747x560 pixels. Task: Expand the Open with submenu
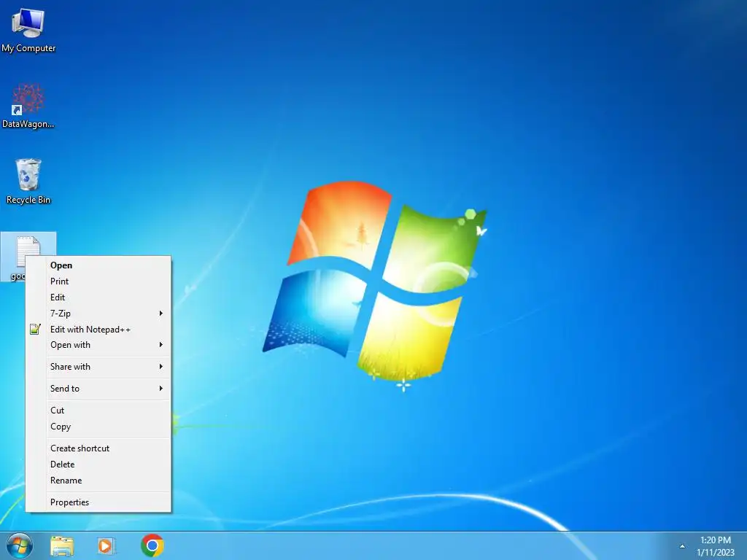[98, 345]
